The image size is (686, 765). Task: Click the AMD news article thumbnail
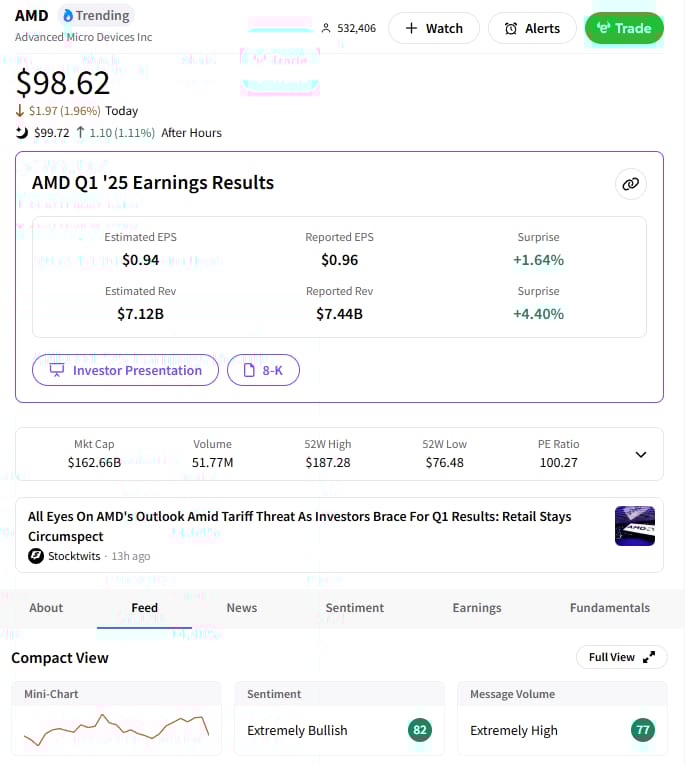coord(634,526)
